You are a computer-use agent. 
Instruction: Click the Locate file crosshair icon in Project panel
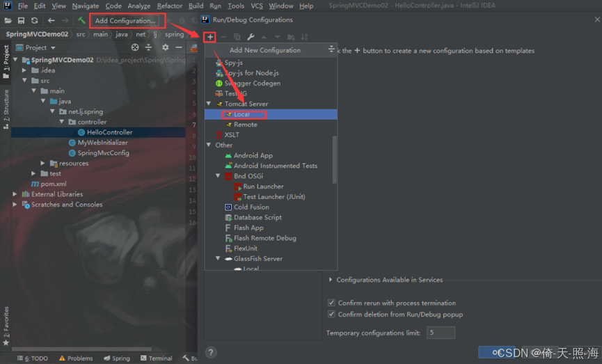click(135, 47)
